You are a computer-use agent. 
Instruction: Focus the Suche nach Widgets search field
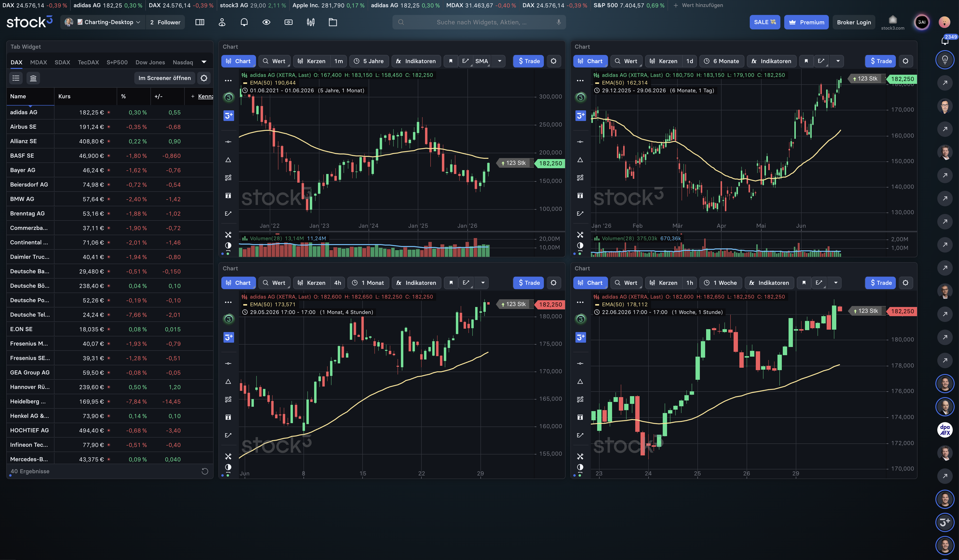click(x=479, y=22)
